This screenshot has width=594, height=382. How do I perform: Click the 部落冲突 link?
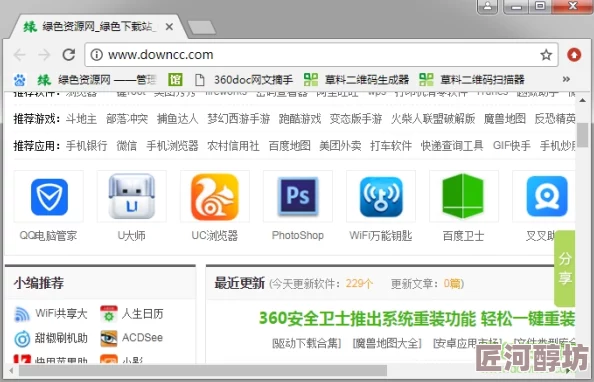pyautogui.click(x=127, y=119)
